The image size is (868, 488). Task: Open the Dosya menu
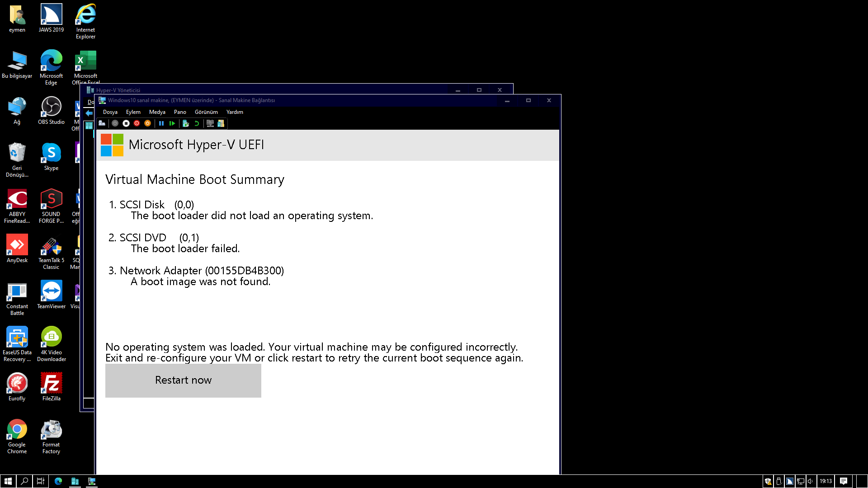110,112
